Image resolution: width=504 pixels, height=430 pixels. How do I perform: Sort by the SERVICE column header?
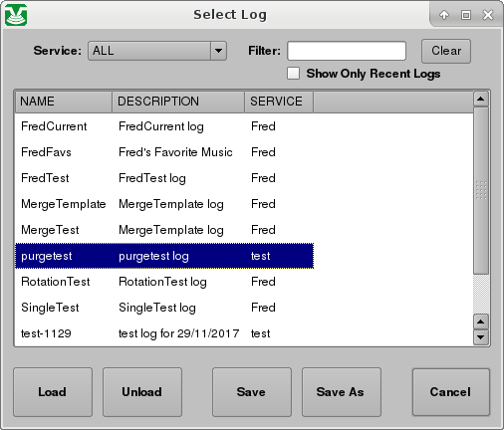click(279, 102)
